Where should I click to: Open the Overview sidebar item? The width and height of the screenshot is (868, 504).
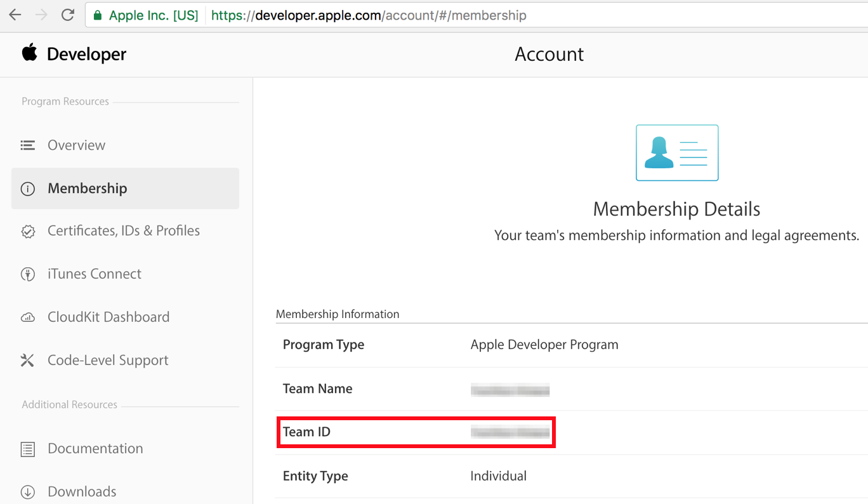pos(125,145)
